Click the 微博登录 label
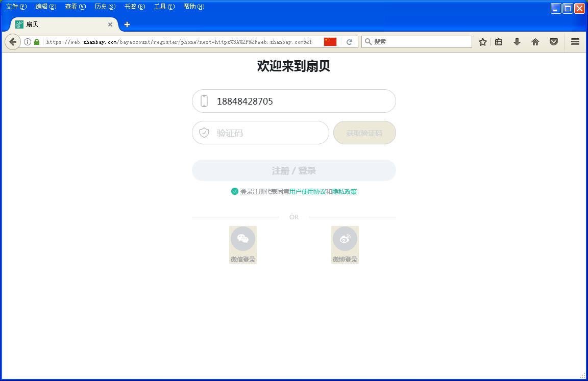 [345, 259]
